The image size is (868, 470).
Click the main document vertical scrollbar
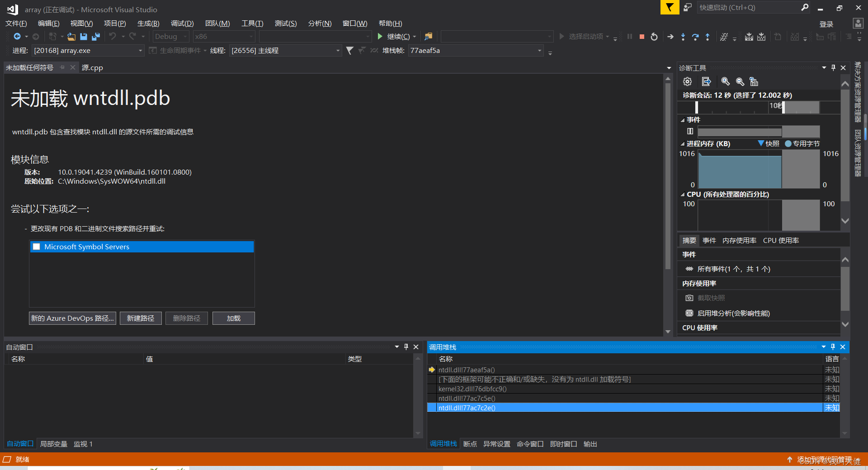click(668, 205)
